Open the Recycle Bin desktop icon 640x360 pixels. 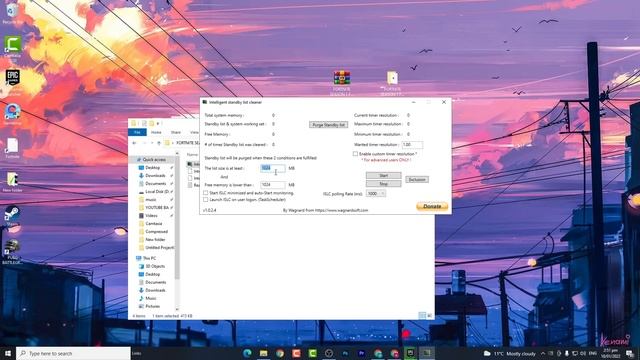[12, 12]
